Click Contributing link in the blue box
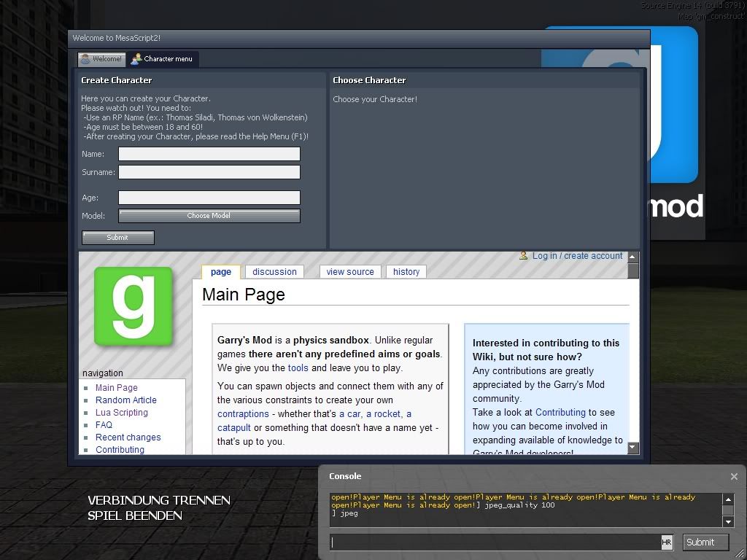Image resolution: width=747 pixels, height=560 pixels. [x=560, y=413]
